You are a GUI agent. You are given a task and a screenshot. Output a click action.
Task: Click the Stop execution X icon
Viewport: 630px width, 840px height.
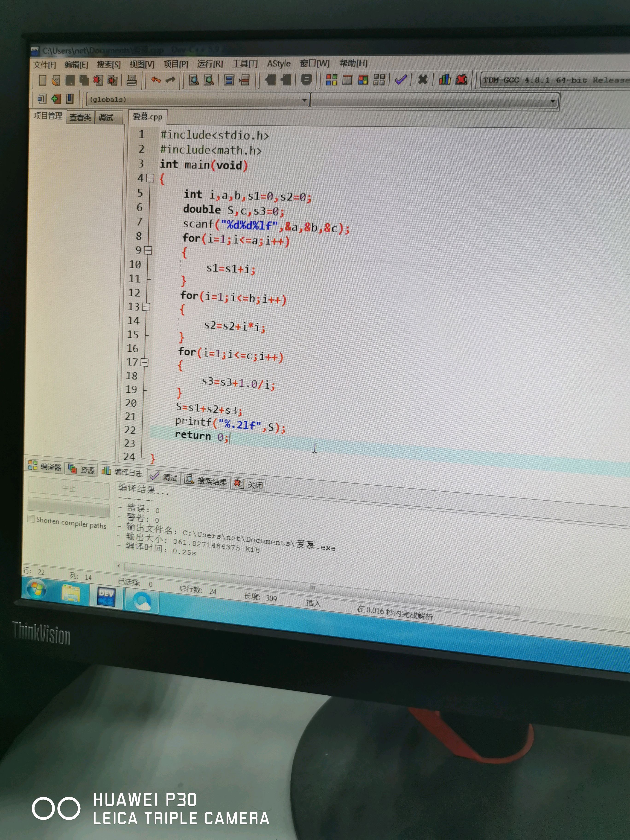click(422, 80)
